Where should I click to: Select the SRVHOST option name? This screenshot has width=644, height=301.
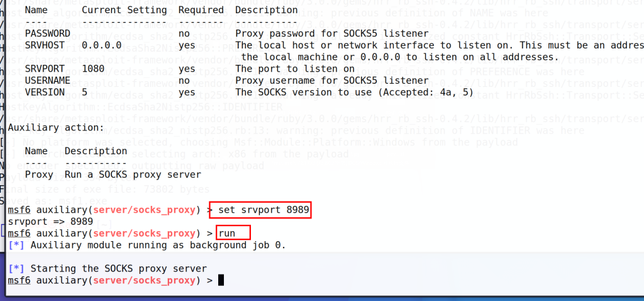pos(45,45)
